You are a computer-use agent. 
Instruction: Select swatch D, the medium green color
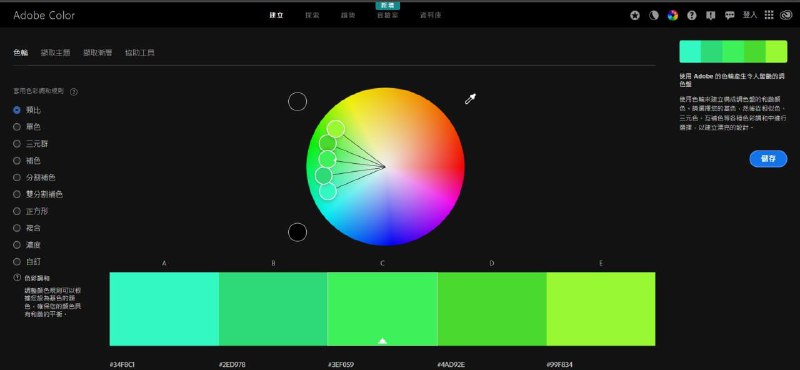[x=492, y=309]
